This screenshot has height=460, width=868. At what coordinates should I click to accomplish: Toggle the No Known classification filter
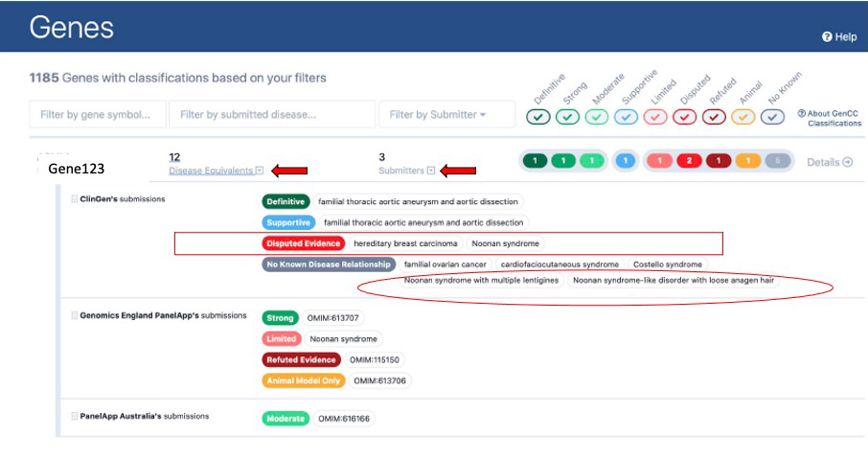pos(772,117)
